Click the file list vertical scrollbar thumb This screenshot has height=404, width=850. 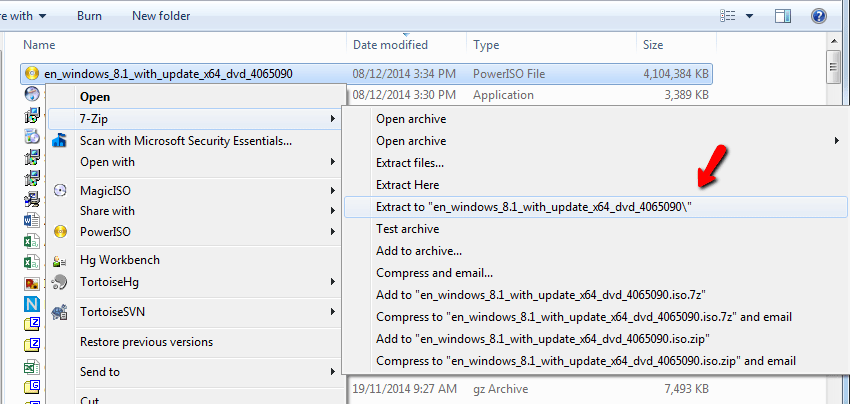833,67
